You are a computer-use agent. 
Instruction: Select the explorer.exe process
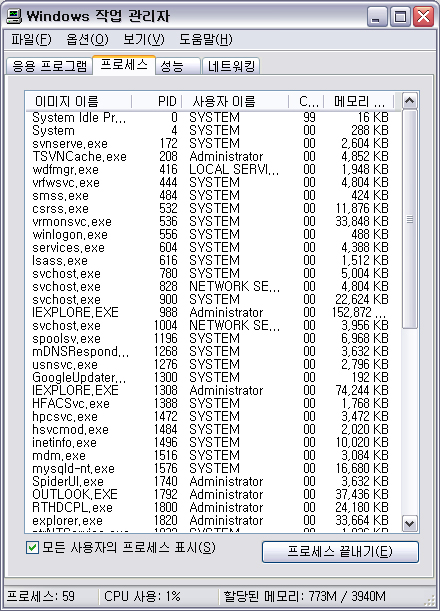(x=212, y=520)
